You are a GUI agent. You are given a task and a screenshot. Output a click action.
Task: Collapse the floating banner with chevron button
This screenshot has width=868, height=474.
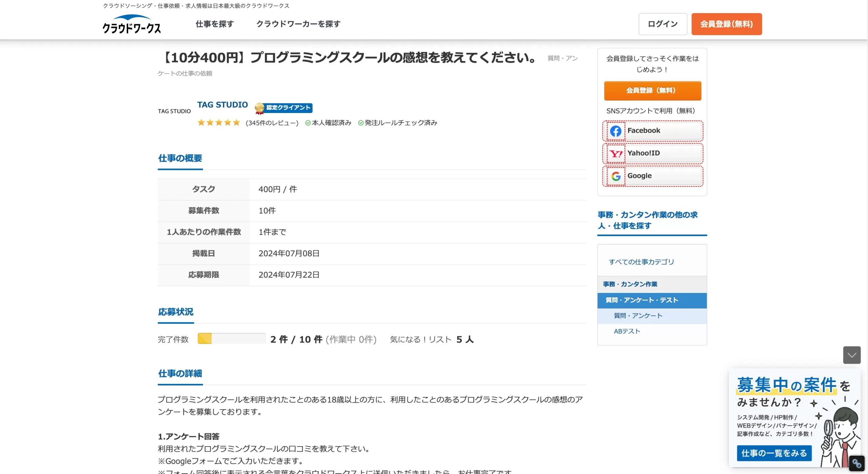click(x=852, y=355)
